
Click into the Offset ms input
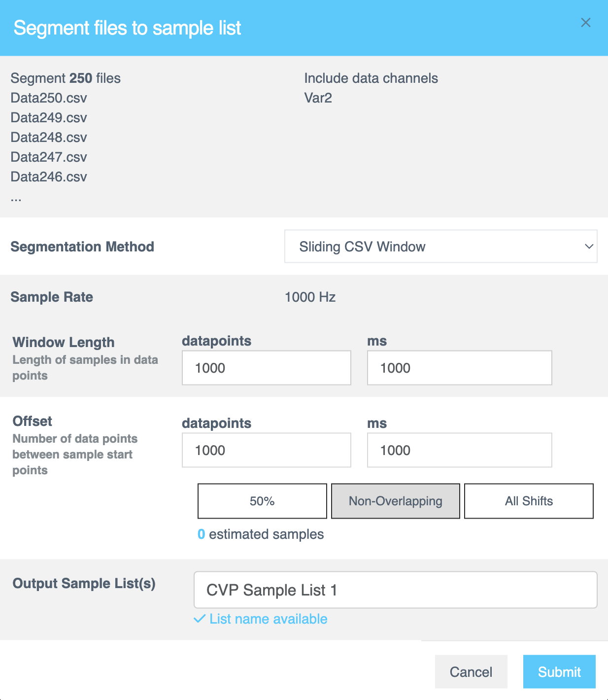[459, 450]
